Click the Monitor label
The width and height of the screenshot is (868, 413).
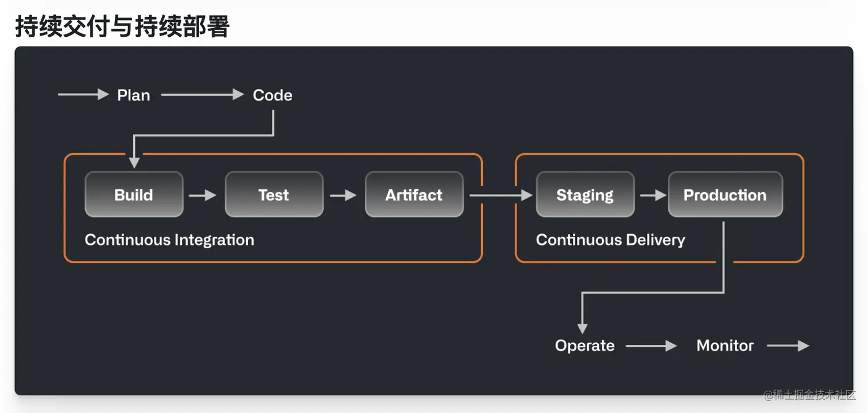coord(725,346)
